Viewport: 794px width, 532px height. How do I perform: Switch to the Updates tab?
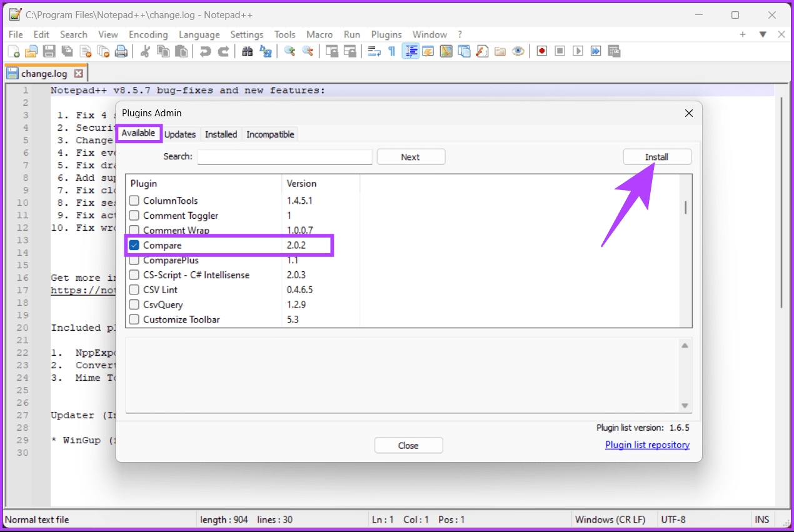click(x=181, y=134)
